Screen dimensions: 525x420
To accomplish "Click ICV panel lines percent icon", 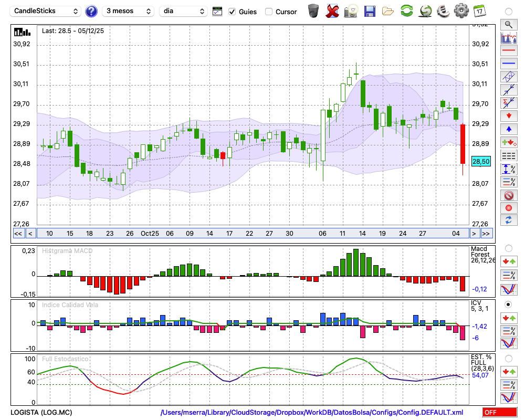I will (509, 331).
